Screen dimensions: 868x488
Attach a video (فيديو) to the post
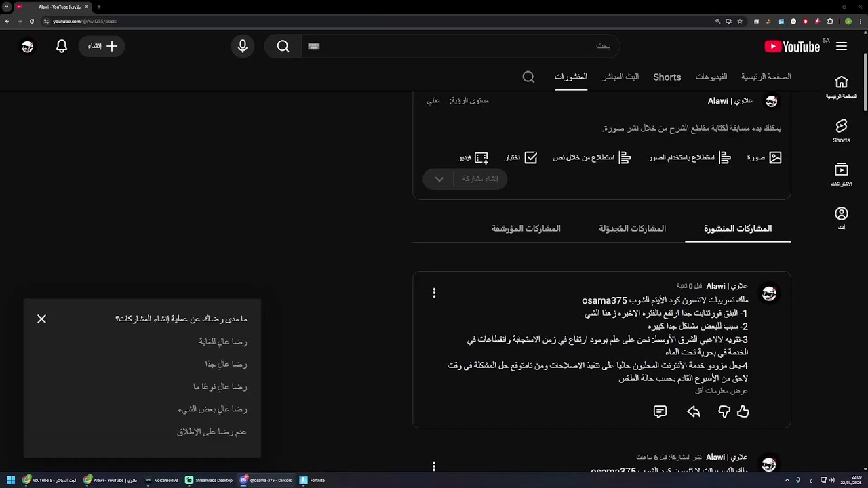(x=473, y=157)
